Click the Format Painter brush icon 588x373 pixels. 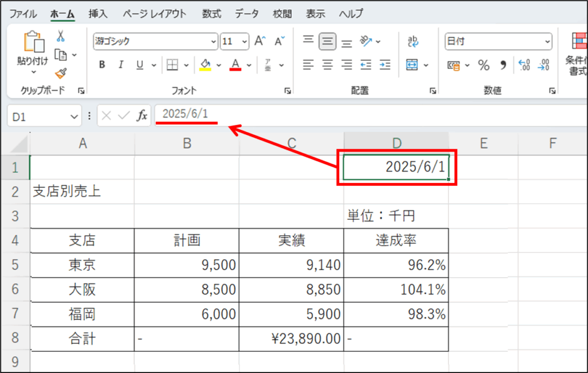[60, 73]
